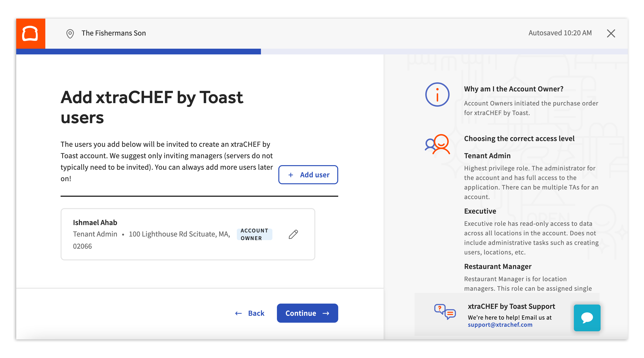Open the teal live chat widget

(x=587, y=317)
